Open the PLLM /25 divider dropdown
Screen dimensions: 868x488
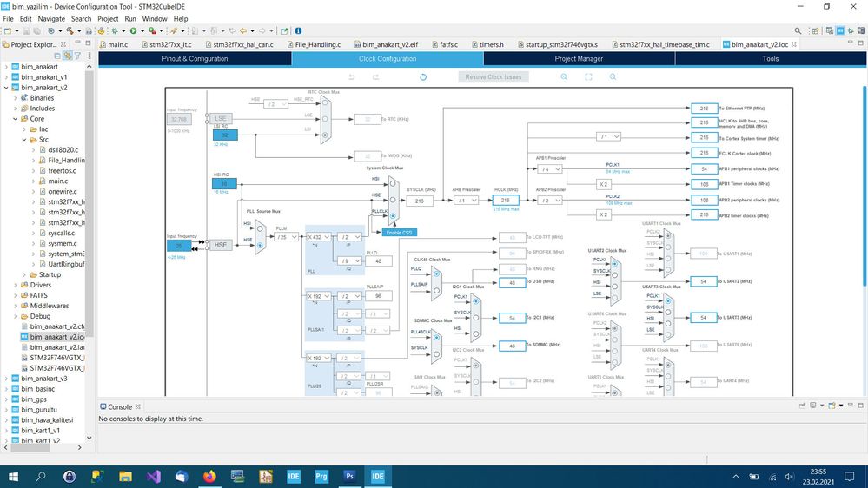pos(287,237)
